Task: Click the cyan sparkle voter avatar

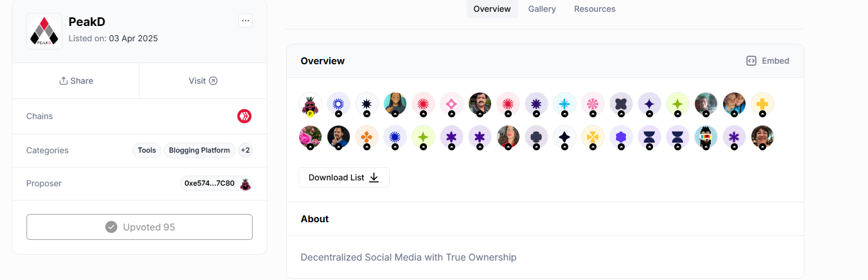Action: [564, 104]
